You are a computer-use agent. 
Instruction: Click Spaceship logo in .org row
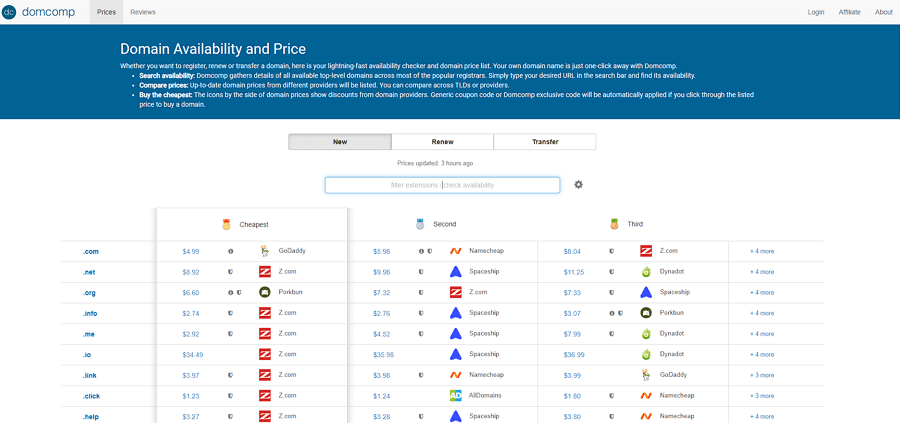(x=646, y=292)
